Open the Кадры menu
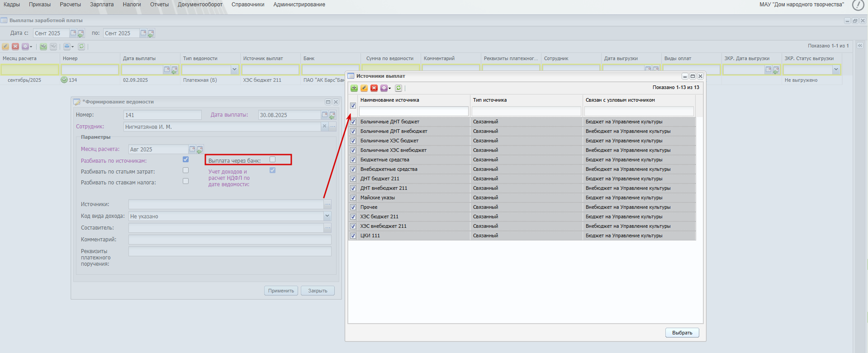868x353 pixels. coord(12,5)
